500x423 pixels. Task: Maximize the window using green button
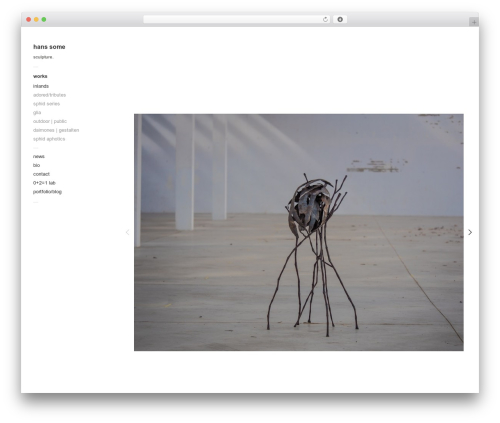44,19
